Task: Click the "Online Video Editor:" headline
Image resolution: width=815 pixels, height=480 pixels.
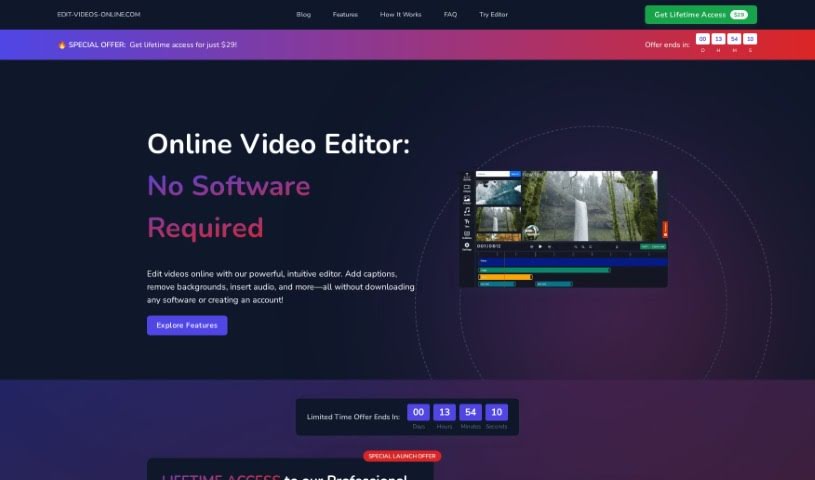Action: click(279, 144)
